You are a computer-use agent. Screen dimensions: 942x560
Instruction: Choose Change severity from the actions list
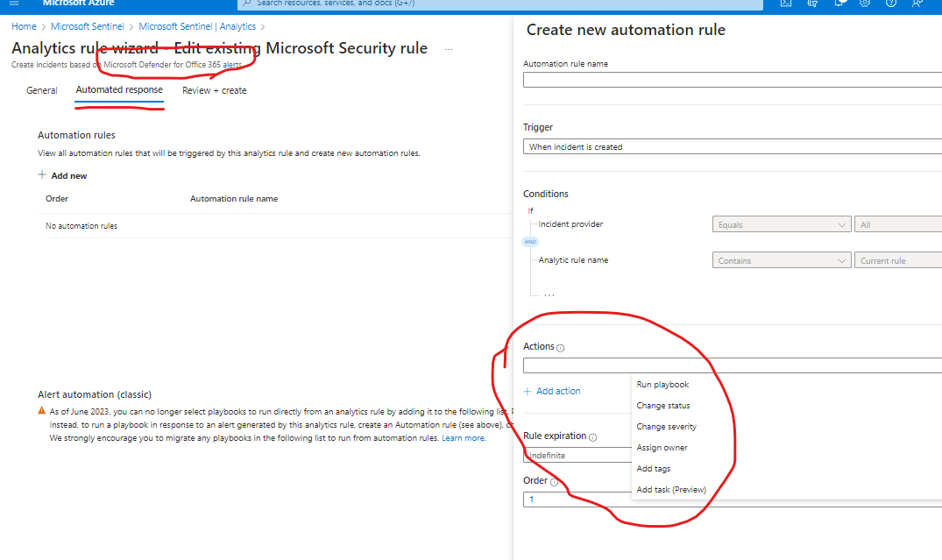(666, 427)
